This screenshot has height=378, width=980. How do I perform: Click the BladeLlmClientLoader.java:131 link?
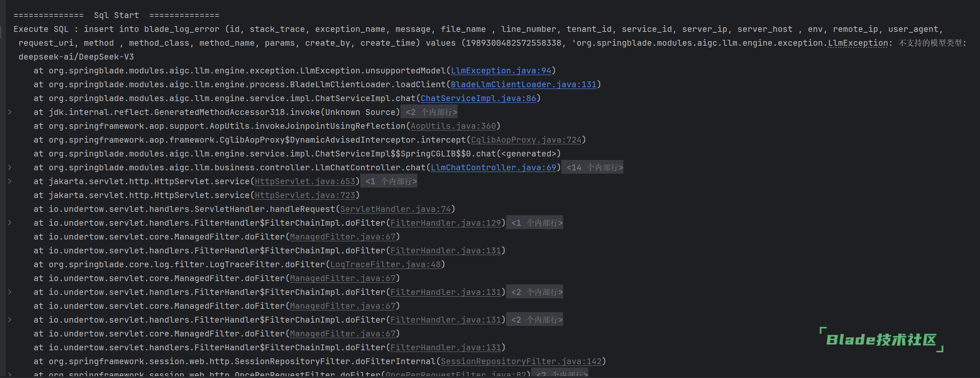(x=523, y=84)
